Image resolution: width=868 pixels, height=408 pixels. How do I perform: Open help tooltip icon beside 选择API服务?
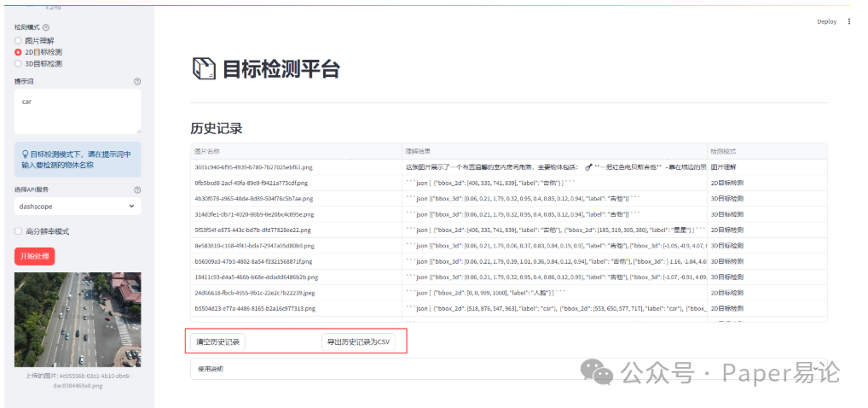coord(137,189)
